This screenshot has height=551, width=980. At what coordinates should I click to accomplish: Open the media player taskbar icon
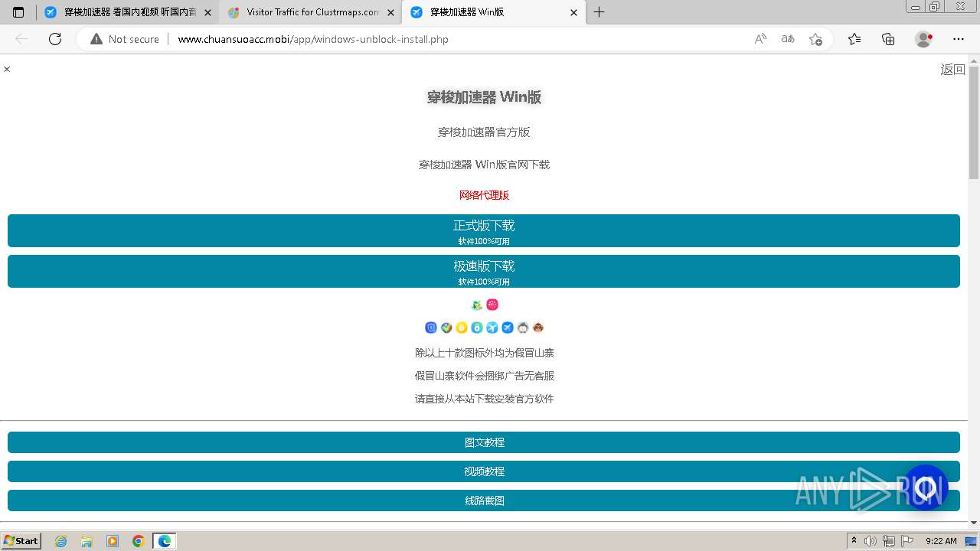113,541
